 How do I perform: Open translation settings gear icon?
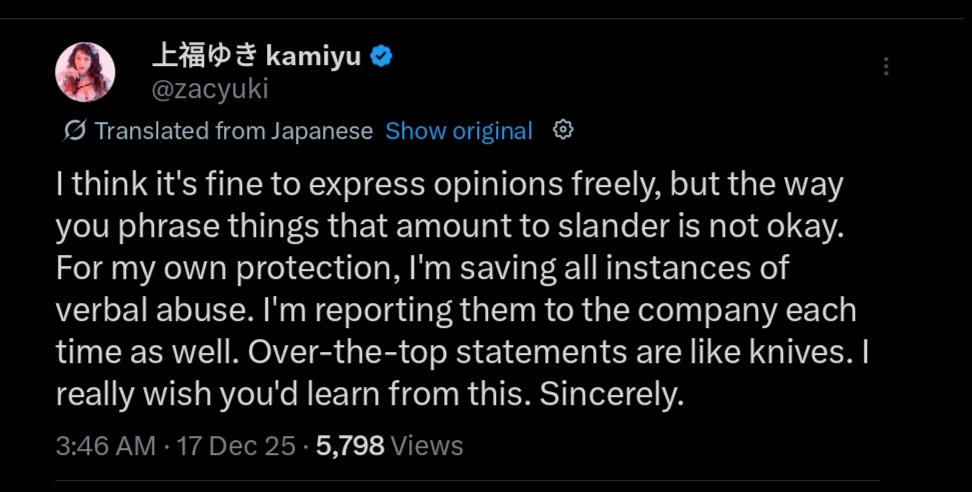[563, 130]
